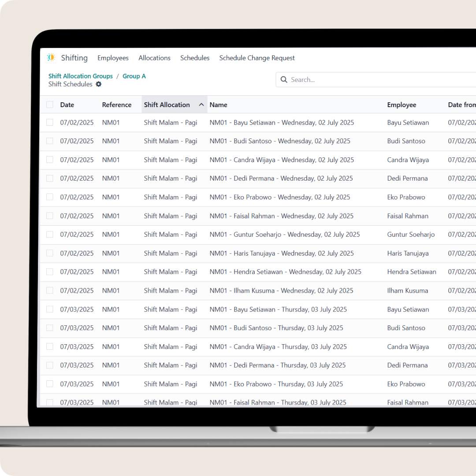Open the Shift Schedules gear settings icon
476x476 pixels.
click(x=98, y=84)
